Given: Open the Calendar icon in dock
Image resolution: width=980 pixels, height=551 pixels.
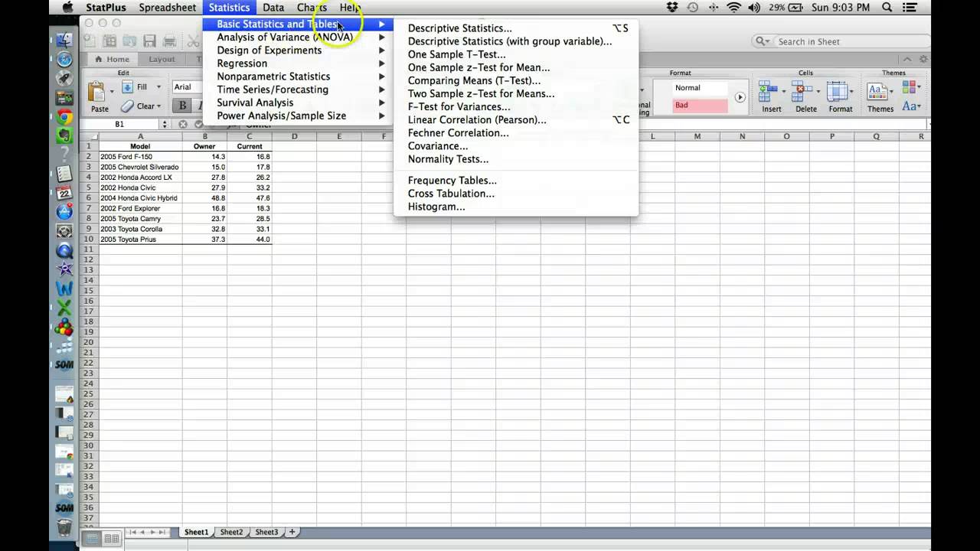Looking at the screenshot, I should pos(64,193).
